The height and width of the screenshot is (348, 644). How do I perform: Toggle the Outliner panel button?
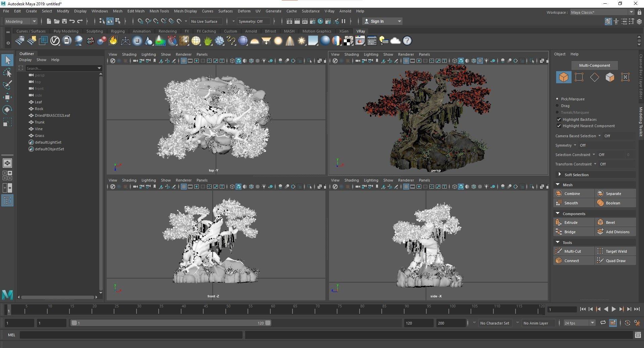[x=7, y=201]
